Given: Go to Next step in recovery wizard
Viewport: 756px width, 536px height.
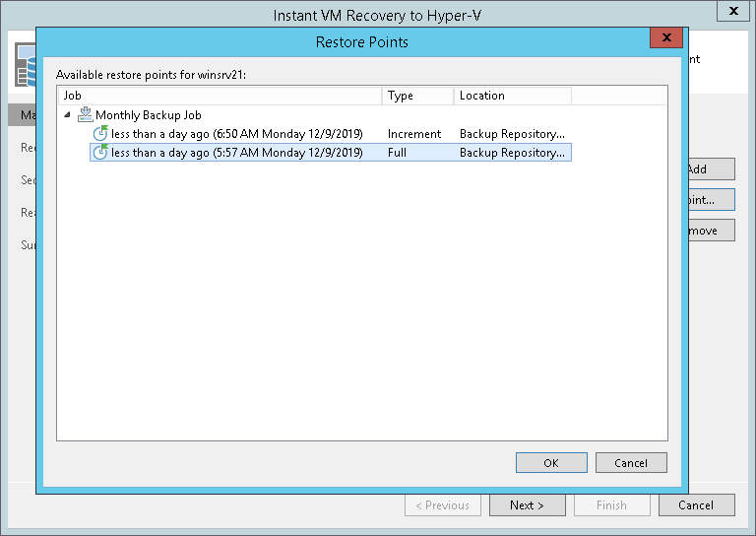Looking at the screenshot, I should coord(528,505).
